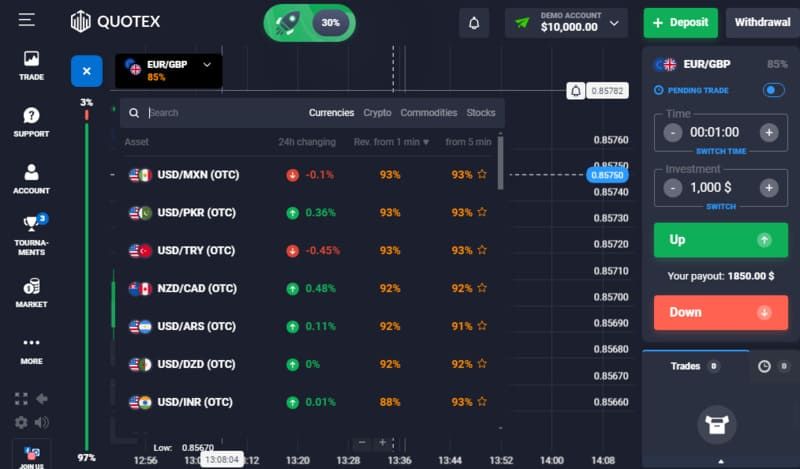Select USD/DZD (OTC) asset row
This screenshot has width=800, height=469.
pyautogui.click(x=309, y=364)
